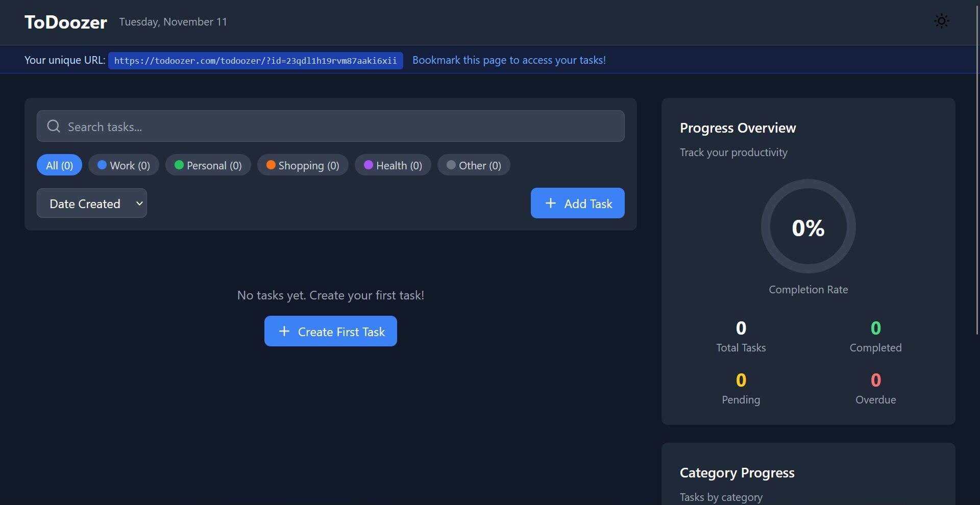Click the green Personal category dot
This screenshot has width=980, height=505.
point(179,165)
